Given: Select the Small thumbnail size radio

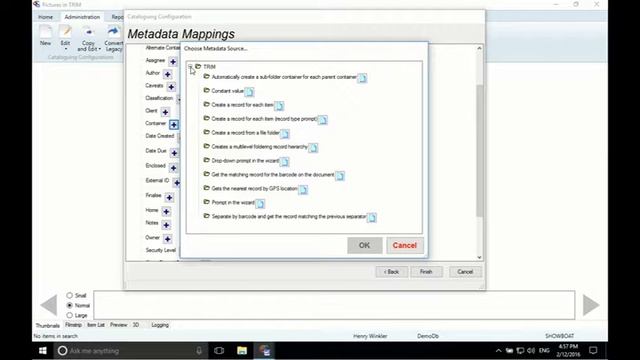Looking at the screenshot, I should (x=69, y=295).
